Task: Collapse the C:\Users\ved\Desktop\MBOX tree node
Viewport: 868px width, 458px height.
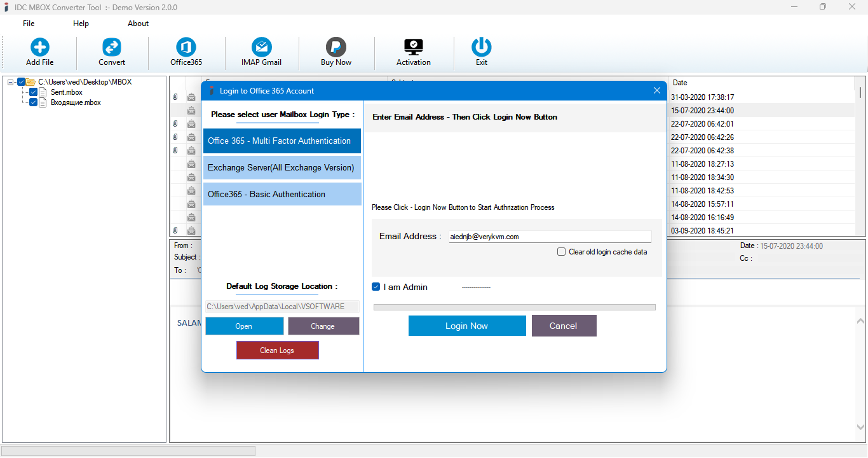Action: pyautogui.click(x=11, y=82)
